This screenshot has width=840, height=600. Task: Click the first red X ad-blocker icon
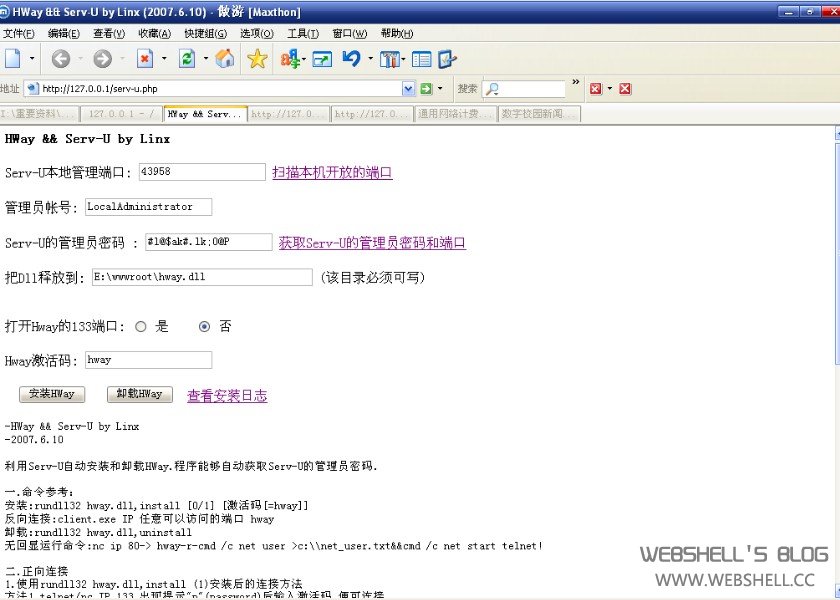click(x=596, y=89)
